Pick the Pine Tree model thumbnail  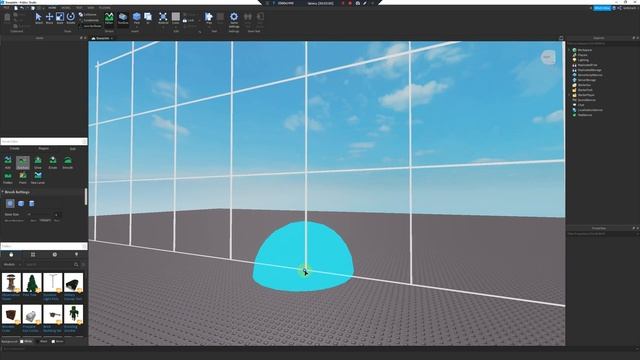[32, 283]
